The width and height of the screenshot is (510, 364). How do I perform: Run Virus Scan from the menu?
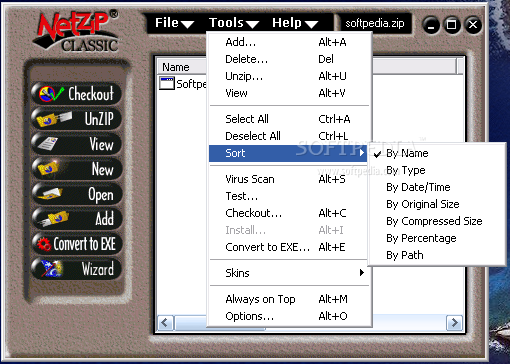tap(289, 179)
